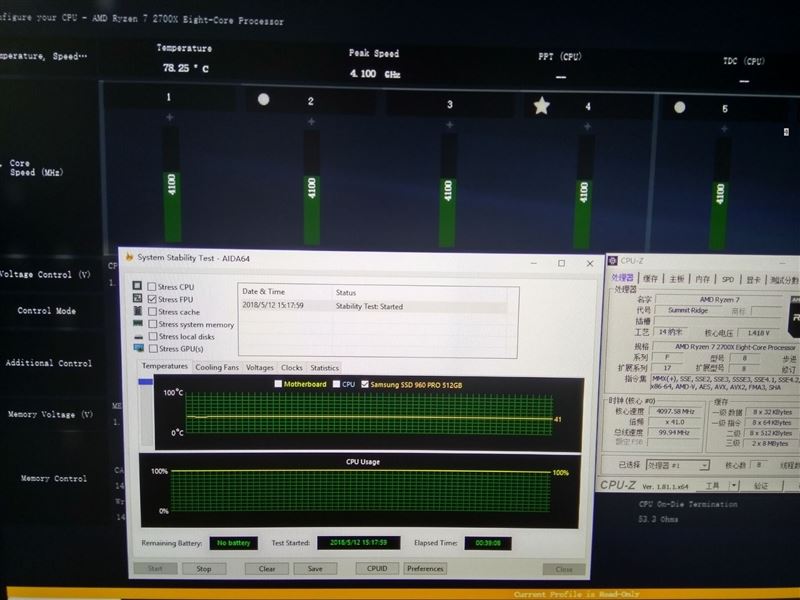Click the Stress cache icon
This screenshot has height=600, width=800.
137,311
